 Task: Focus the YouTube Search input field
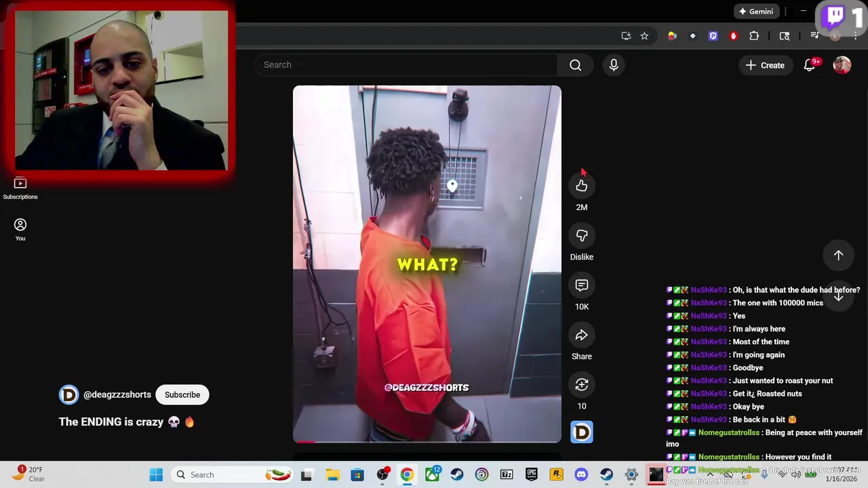[x=407, y=65]
